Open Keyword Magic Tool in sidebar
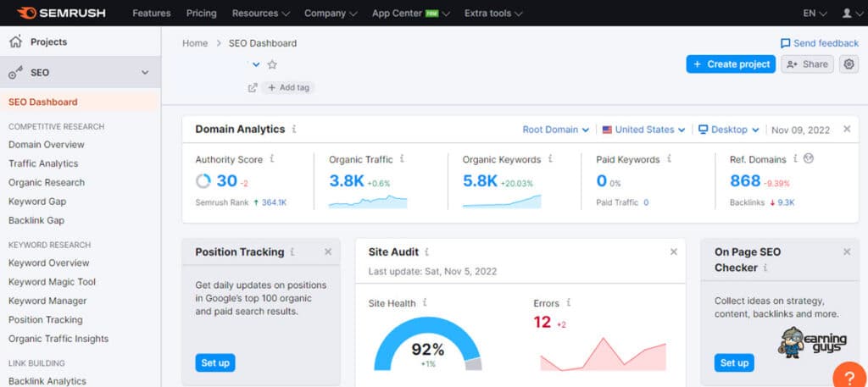 click(x=52, y=281)
